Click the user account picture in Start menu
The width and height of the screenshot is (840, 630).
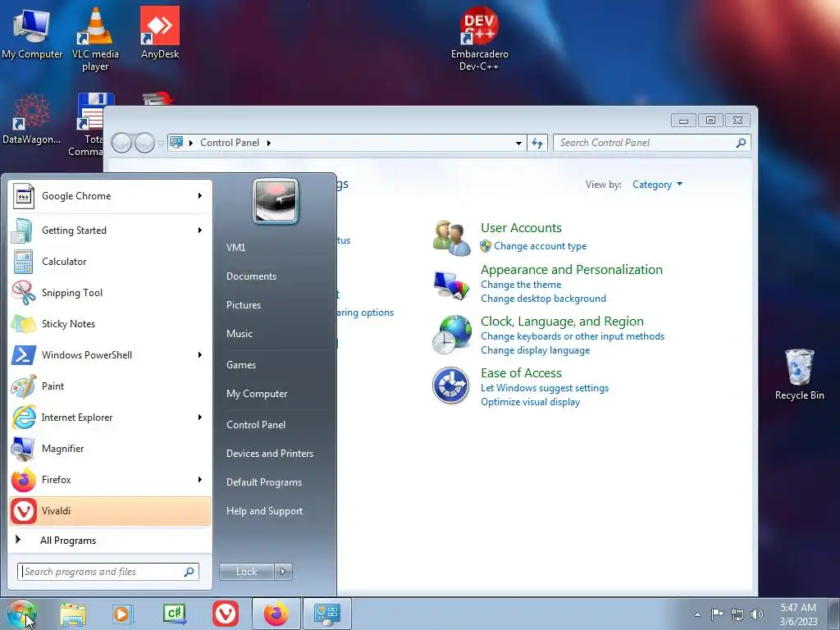pyautogui.click(x=276, y=201)
